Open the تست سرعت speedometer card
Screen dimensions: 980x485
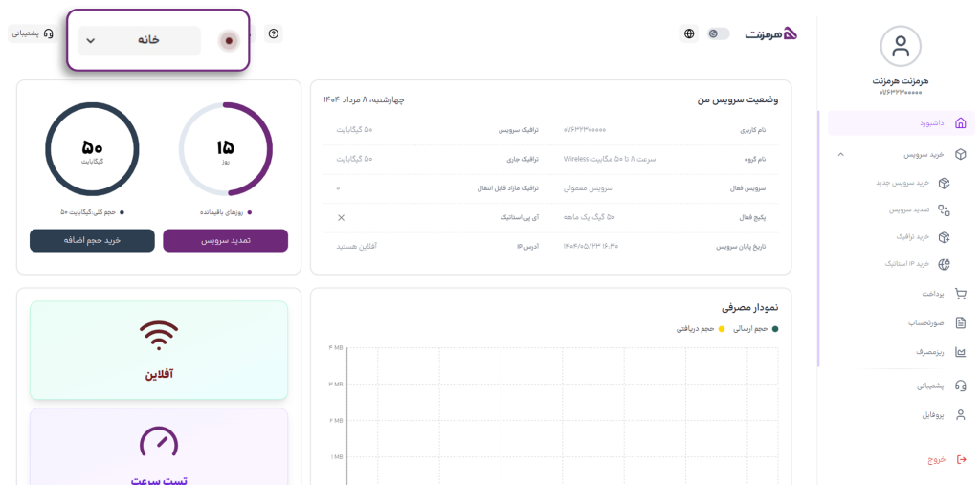[x=159, y=446]
